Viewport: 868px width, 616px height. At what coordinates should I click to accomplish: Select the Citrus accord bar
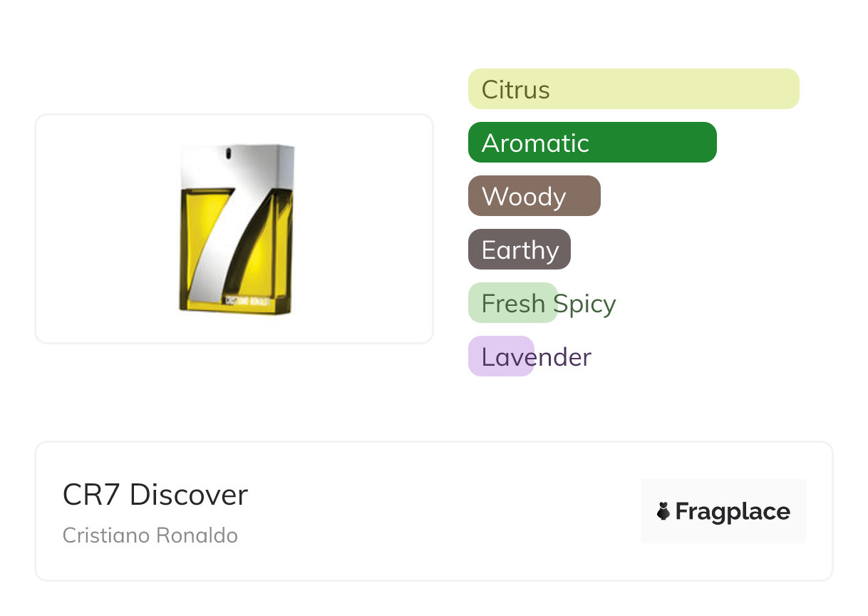633,89
